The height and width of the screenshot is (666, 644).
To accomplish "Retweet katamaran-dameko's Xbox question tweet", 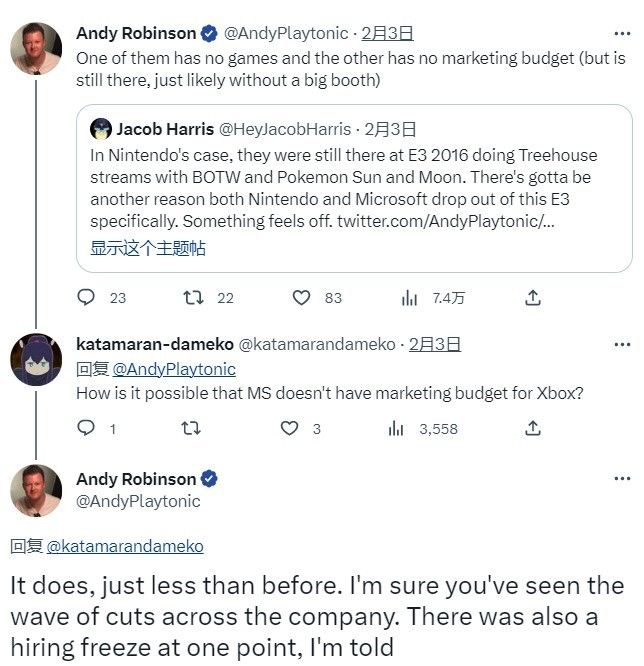I will point(191,428).
